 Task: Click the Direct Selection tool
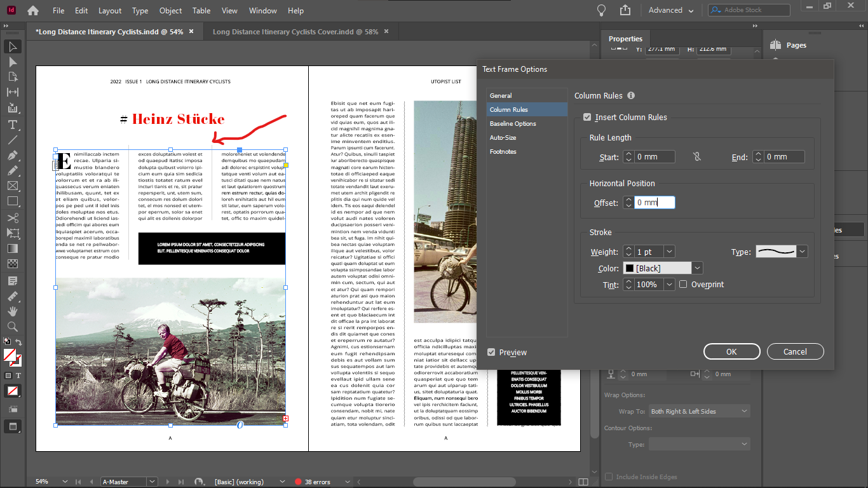(x=13, y=62)
